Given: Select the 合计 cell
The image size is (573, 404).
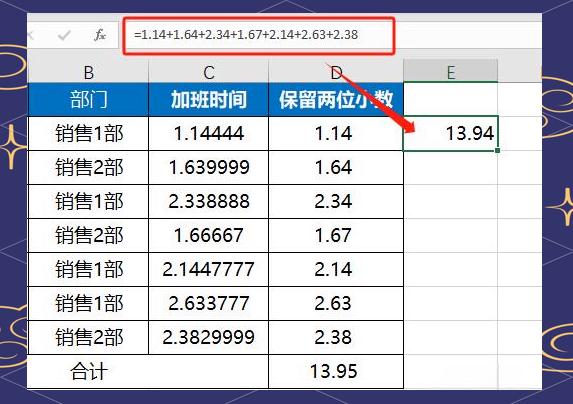Looking at the screenshot, I should pyautogui.click(x=148, y=371).
